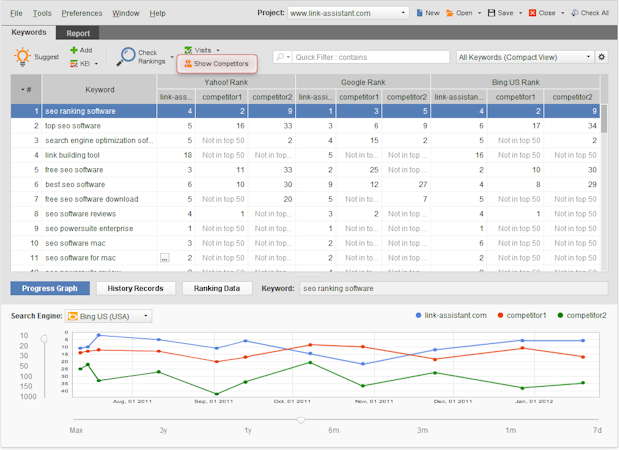Click the Keyword field showing seo ranking software
The width and height of the screenshot is (619, 450).
[x=454, y=289]
